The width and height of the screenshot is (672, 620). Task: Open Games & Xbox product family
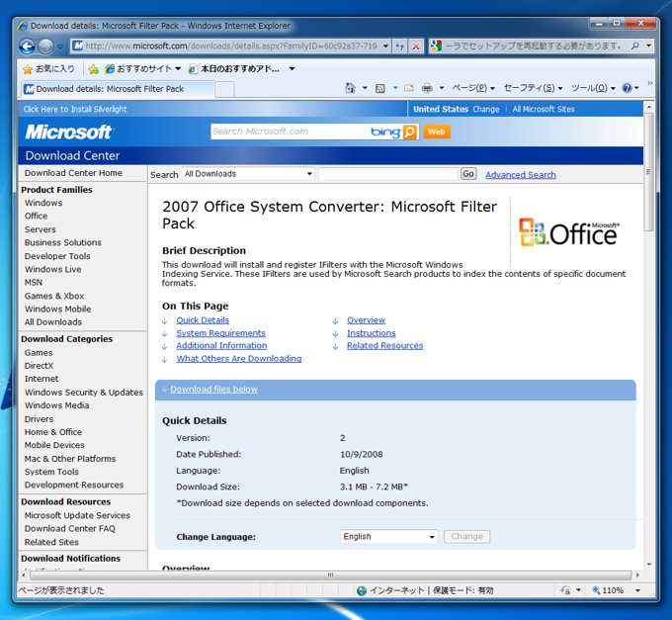click(x=54, y=296)
